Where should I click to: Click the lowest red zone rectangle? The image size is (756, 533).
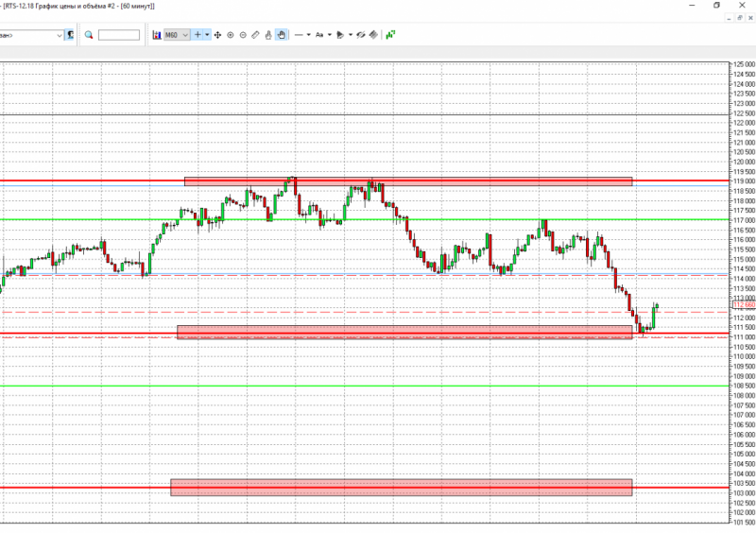point(401,488)
